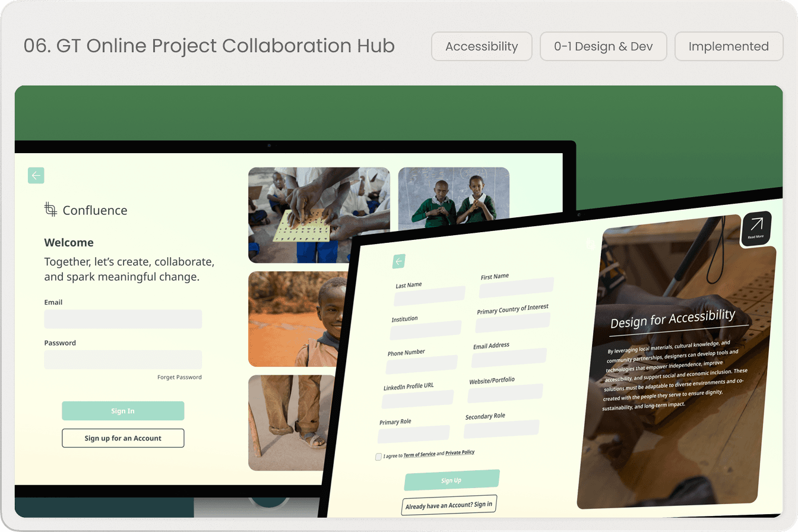Select the 0-1 Design & Dev tag
Image resolution: width=798 pixels, height=532 pixels.
(603, 46)
